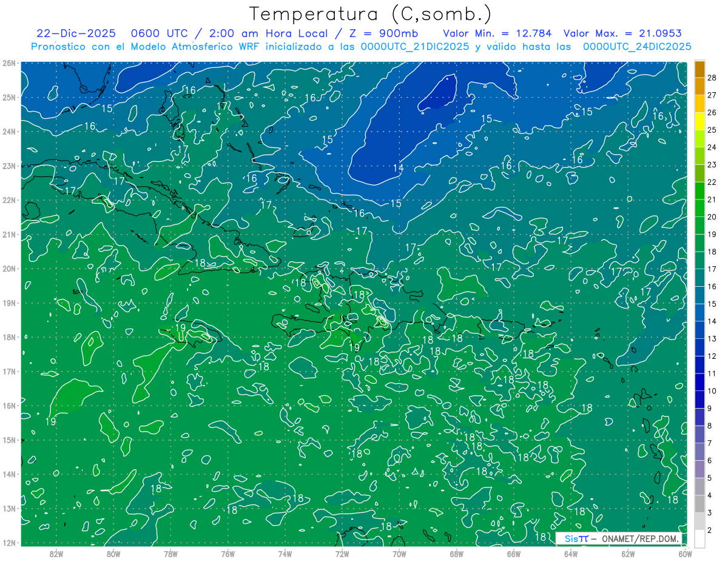Click the "22N" latitude axis label
This screenshot has height=562, width=728.
tap(9, 200)
